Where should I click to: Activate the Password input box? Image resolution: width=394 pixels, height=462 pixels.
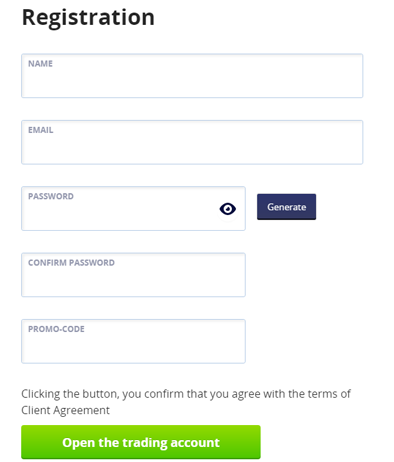point(133,208)
